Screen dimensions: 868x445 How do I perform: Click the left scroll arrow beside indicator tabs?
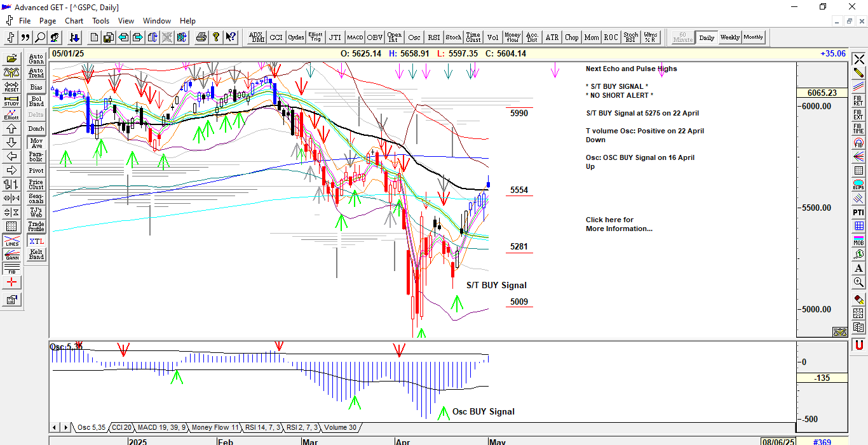(x=55, y=427)
